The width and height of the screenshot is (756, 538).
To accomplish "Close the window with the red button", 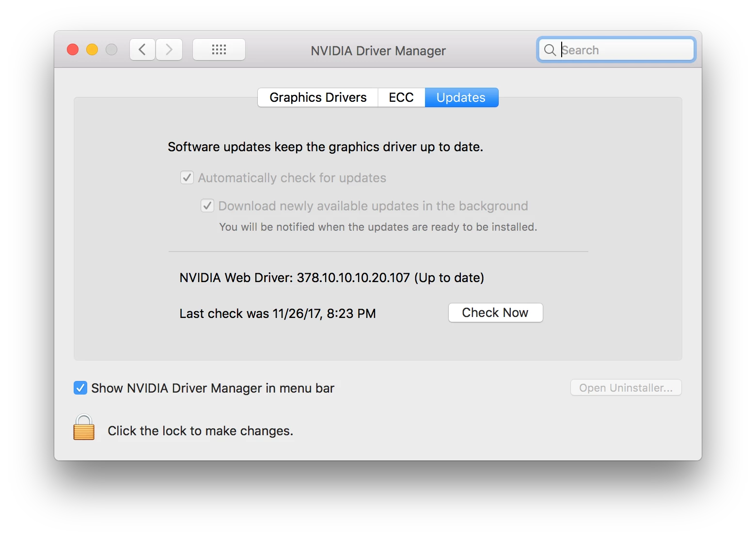I will [73, 49].
